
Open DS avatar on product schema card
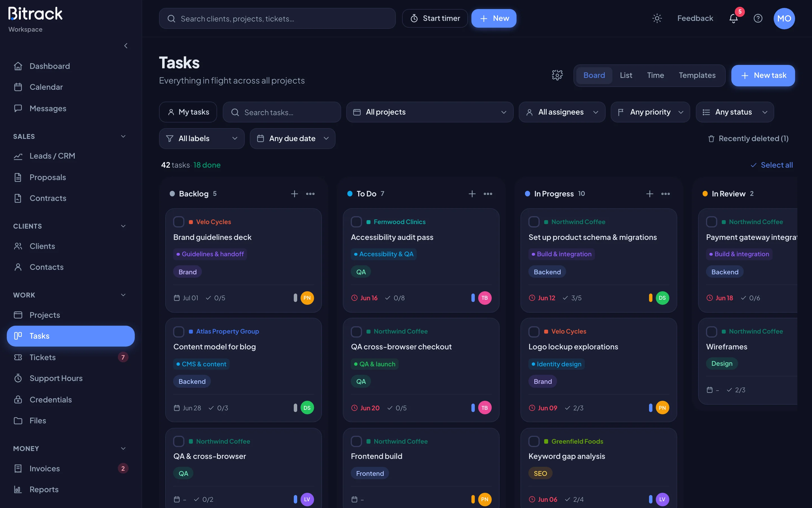662,298
